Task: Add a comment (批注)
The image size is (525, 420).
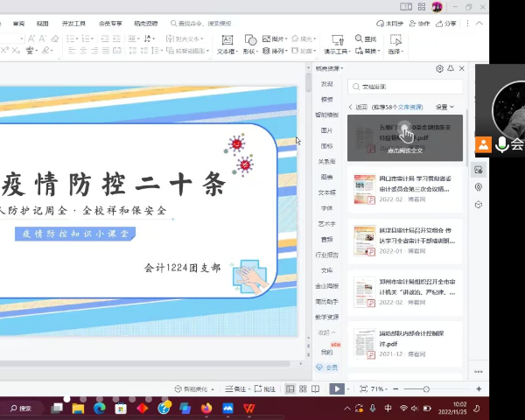Action: 264,388
